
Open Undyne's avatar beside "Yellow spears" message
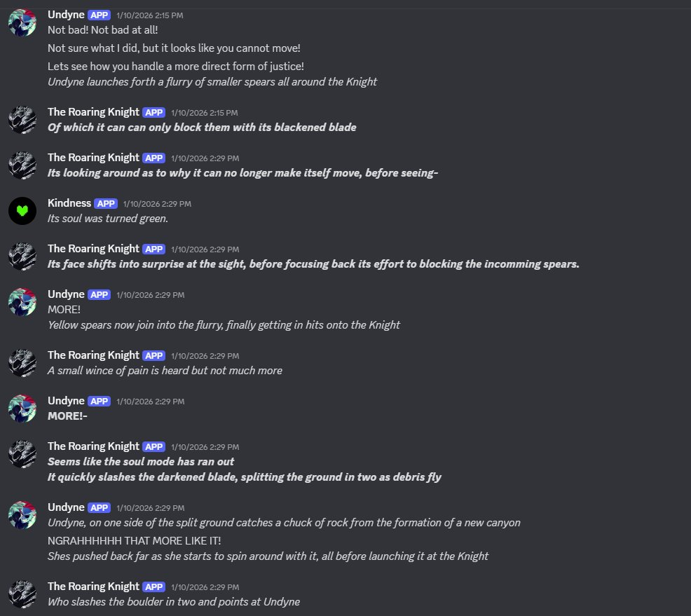[x=22, y=302]
